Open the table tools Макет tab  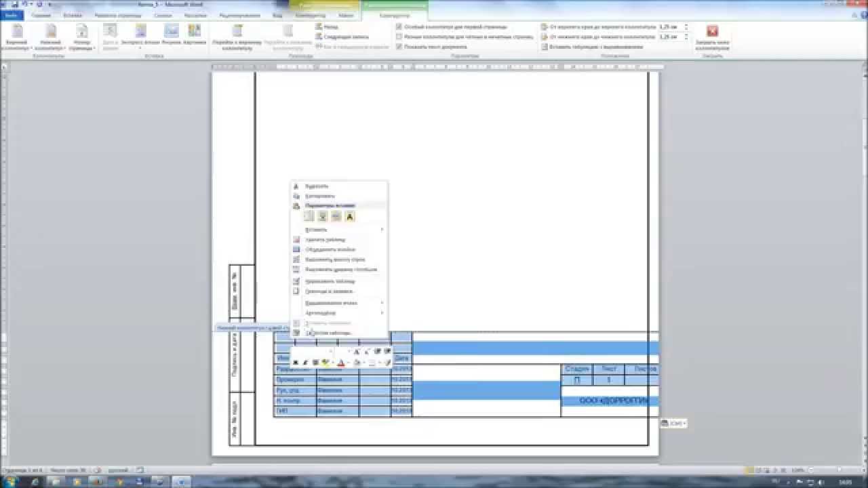click(x=346, y=15)
